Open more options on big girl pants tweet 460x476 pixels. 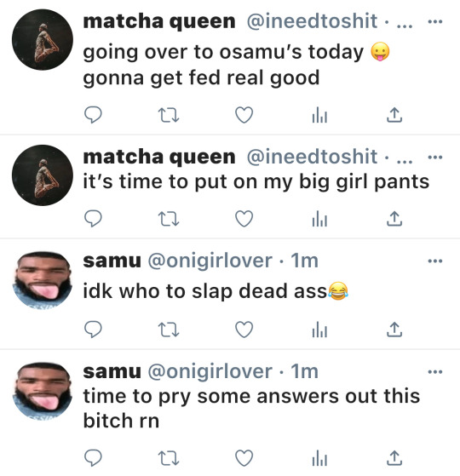point(435,158)
